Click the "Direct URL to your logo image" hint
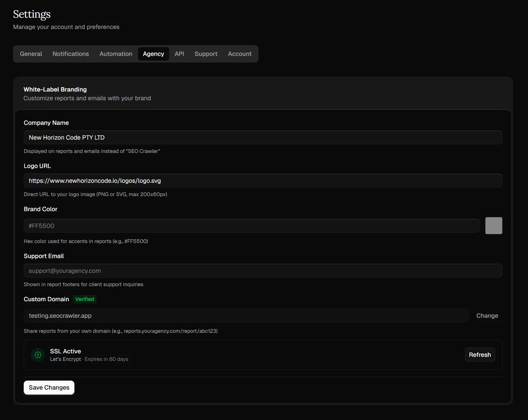This screenshot has height=420, width=528. 95,194
